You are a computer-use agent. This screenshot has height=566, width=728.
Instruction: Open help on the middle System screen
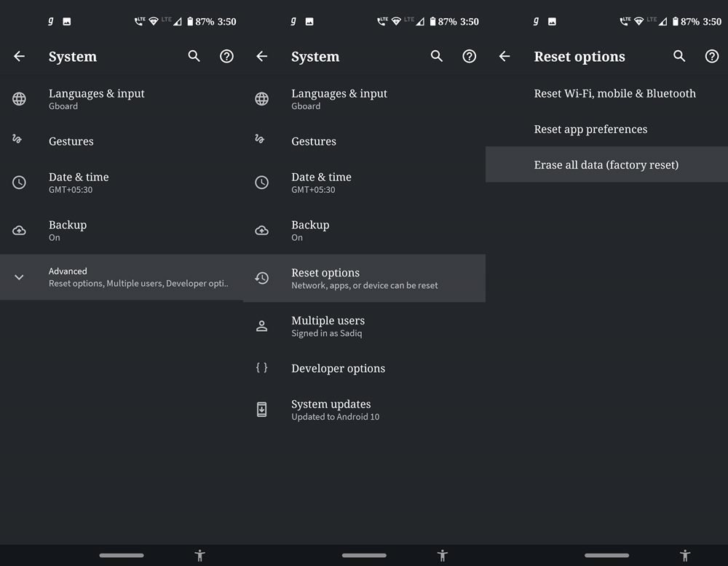click(470, 56)
